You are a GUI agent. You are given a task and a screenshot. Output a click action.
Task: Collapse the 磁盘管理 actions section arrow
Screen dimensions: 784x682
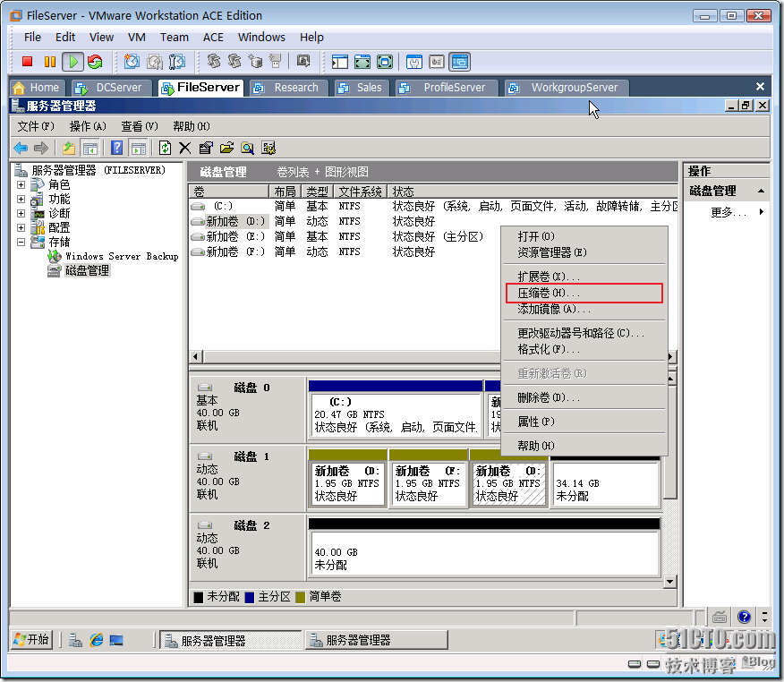pos(761,191)
